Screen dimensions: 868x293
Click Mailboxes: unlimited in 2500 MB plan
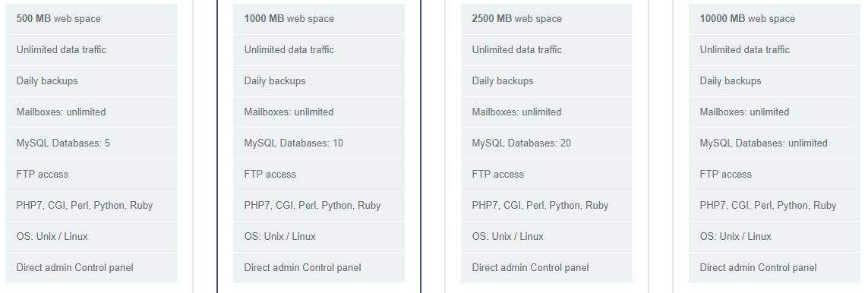click(x=547, y=112)
